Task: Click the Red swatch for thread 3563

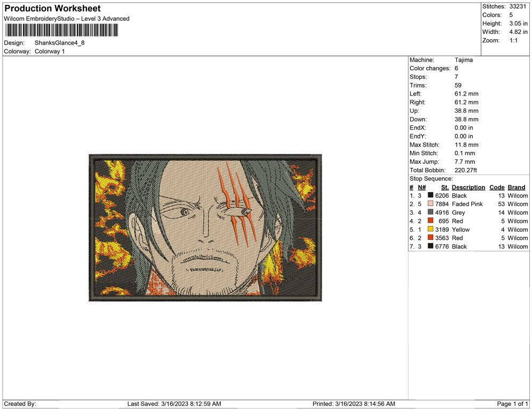Action: click(x=430, y=238)
